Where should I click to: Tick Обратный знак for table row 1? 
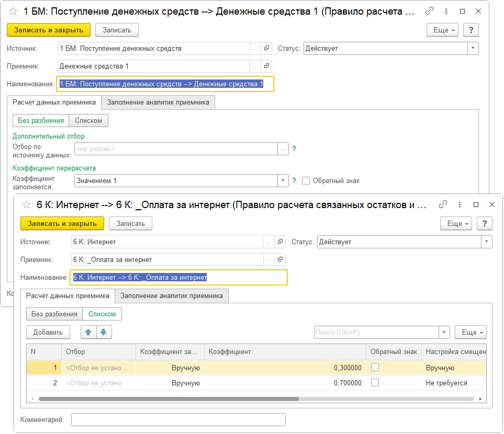(375, 368)
